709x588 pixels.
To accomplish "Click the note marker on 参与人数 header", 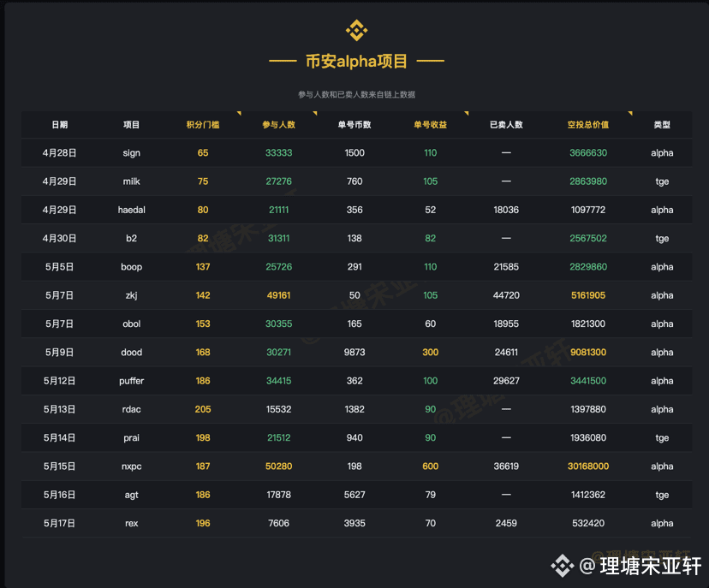I will click(315, 113).
